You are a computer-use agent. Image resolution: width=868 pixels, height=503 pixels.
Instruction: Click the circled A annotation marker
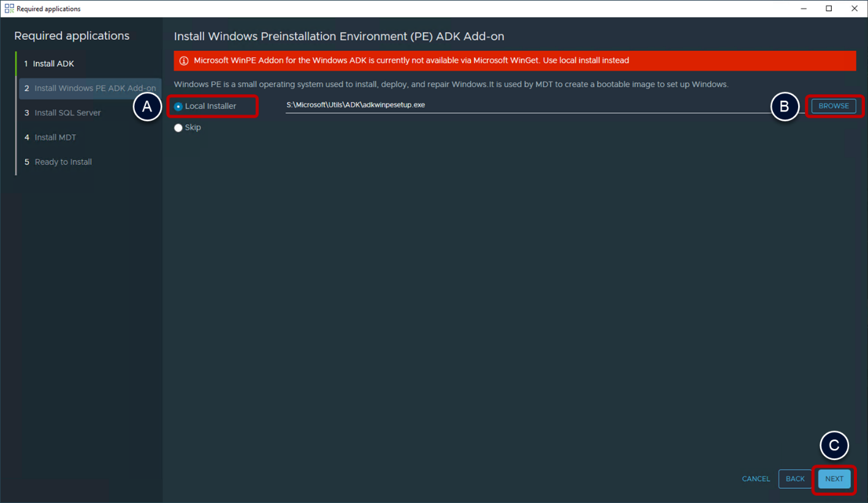point(147,107)
